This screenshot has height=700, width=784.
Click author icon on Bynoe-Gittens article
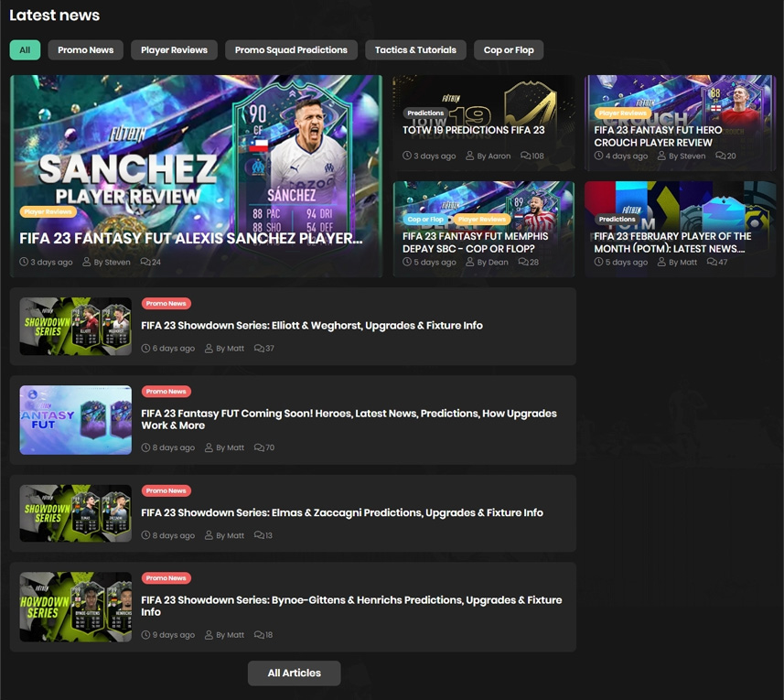coord(209,634)
